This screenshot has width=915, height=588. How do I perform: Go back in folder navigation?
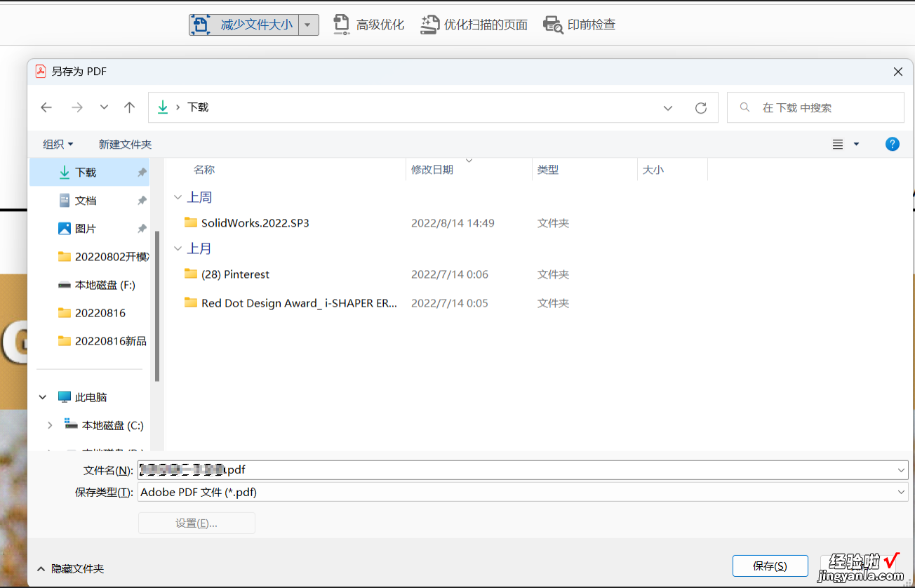[46, 107]
